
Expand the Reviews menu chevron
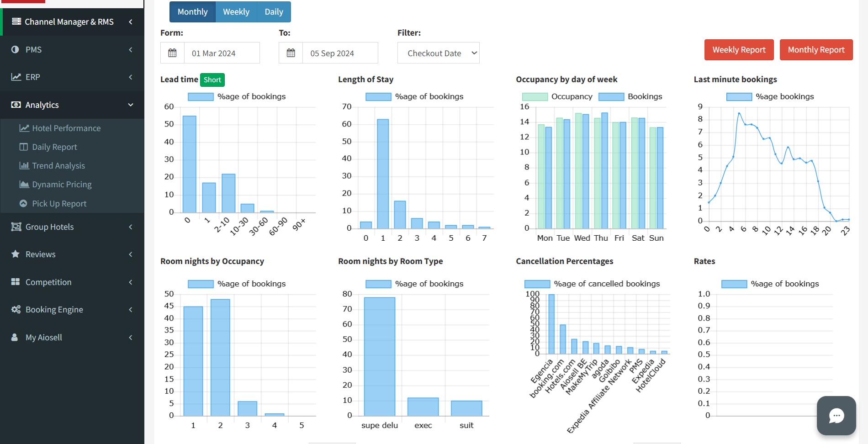131,254
